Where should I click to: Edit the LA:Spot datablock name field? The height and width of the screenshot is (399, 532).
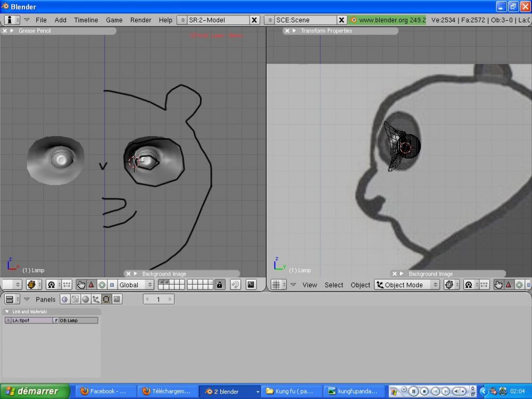[32, 320]
